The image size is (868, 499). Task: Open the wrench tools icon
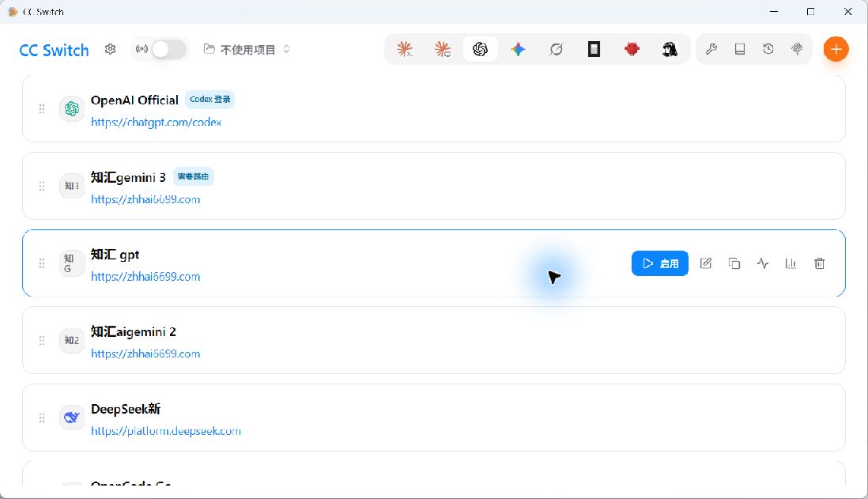coord(711,49)
